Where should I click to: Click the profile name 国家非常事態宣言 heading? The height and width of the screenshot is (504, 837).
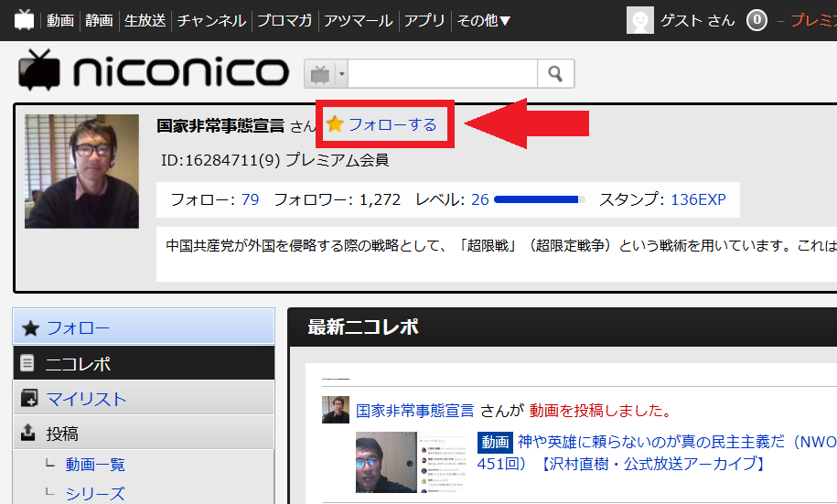coord(220,126)
